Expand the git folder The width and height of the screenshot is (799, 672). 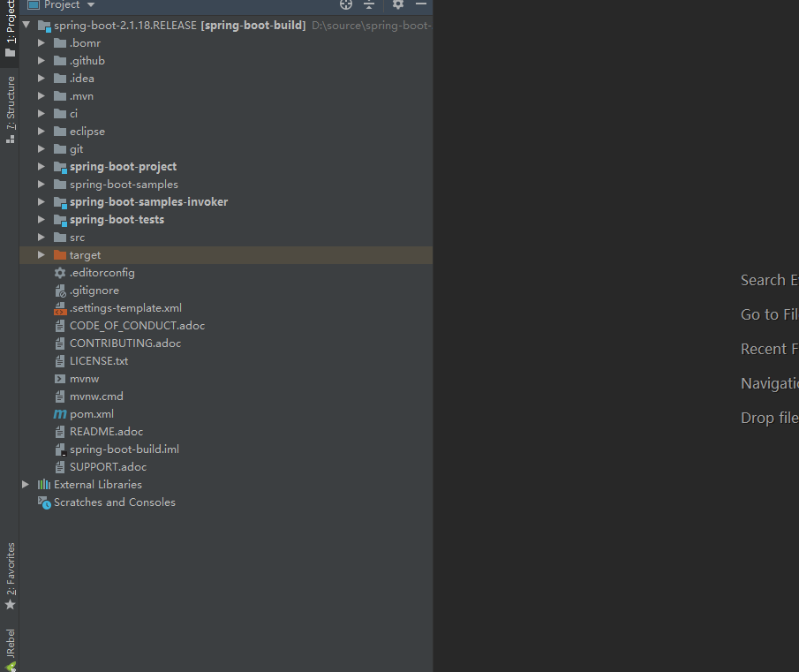pos(41,148)
